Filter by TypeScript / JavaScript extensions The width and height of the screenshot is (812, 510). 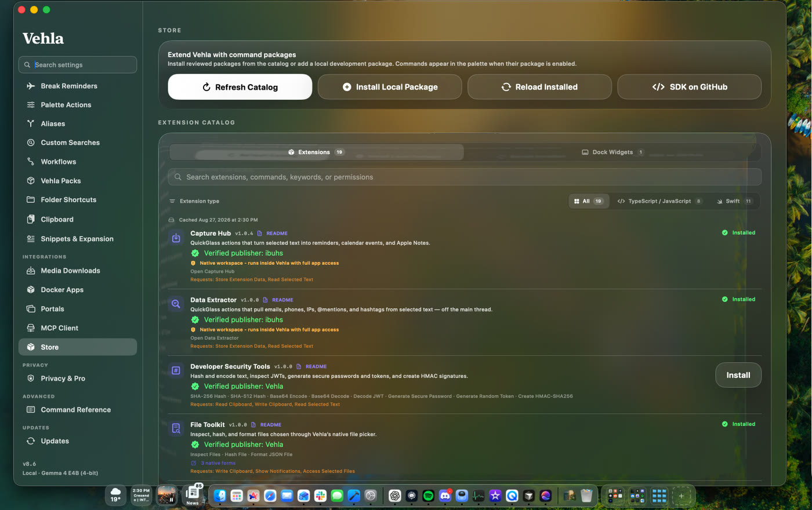point(659,201)
